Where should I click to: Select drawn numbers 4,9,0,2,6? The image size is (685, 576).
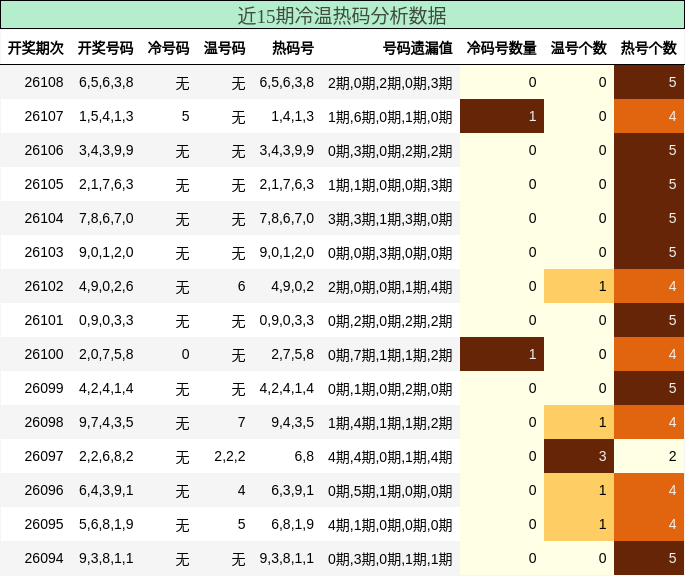point(106,286)
